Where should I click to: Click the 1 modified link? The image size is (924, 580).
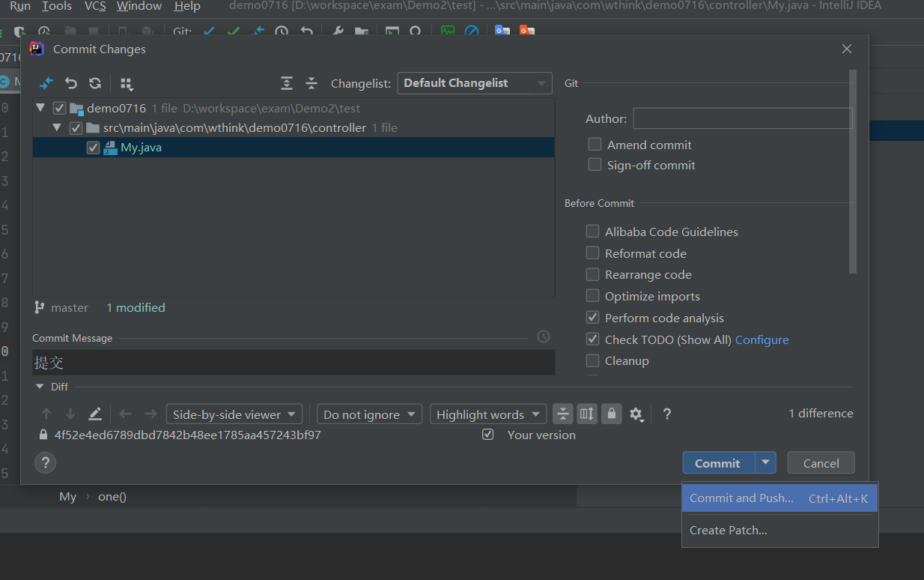[x=136, y=307]
